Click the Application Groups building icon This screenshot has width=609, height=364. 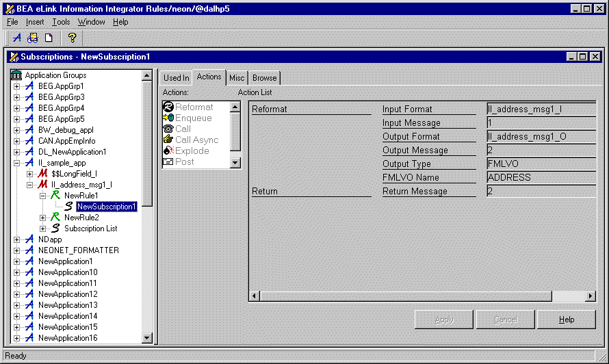pos(16,75)
